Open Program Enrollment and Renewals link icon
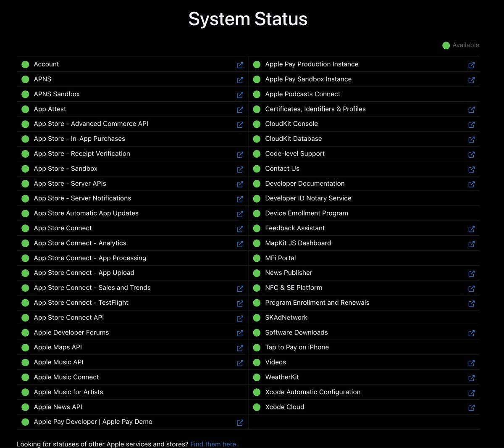This screenshot has height=448, width=504. point(472,303)
